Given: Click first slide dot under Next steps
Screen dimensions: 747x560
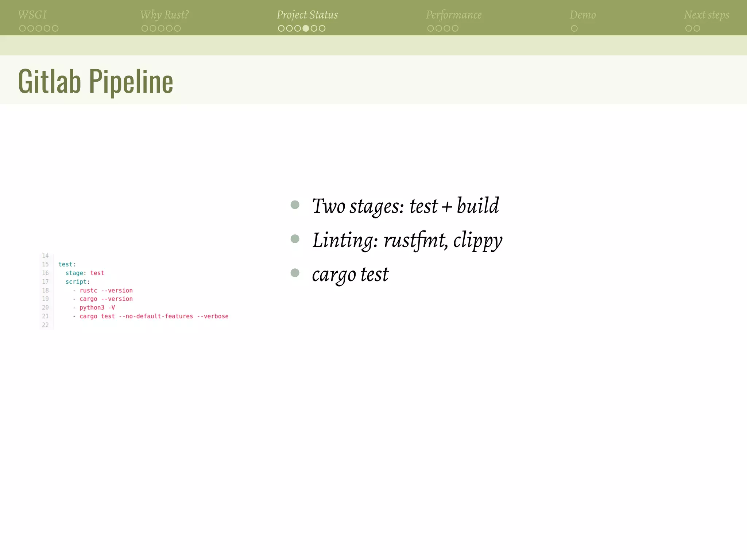Looking at the screenshot, I should point(688,28).
